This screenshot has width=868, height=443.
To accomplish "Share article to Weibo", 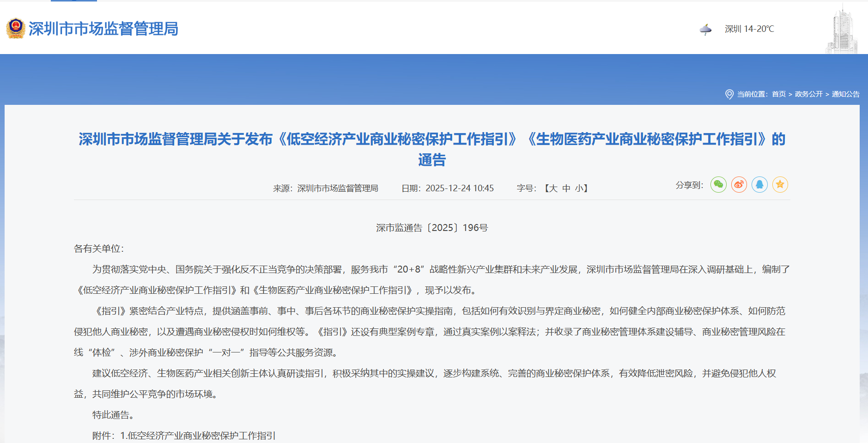I will (739, 185).
